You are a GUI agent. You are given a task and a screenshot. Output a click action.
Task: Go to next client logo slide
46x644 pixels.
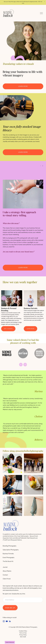tap(25, 365)
